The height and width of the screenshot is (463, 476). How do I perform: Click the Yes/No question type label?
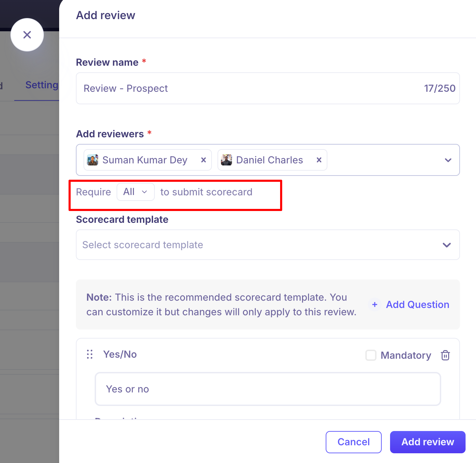coord(120,354)
